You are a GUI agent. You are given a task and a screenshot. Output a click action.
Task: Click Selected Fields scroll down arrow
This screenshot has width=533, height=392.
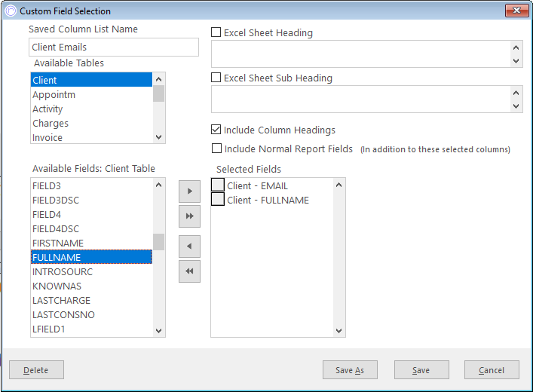point(338,330)
